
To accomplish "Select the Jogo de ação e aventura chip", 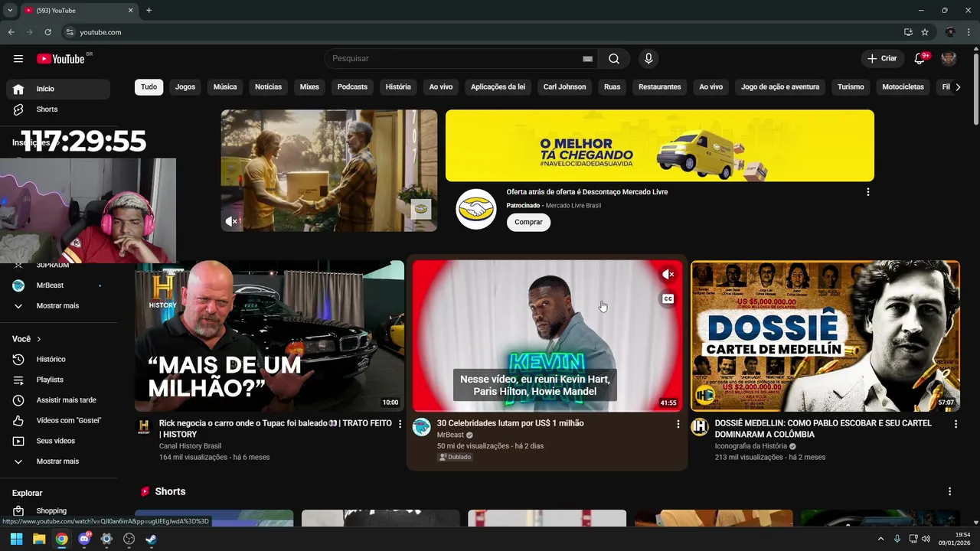I will click(x=780, y=87).
